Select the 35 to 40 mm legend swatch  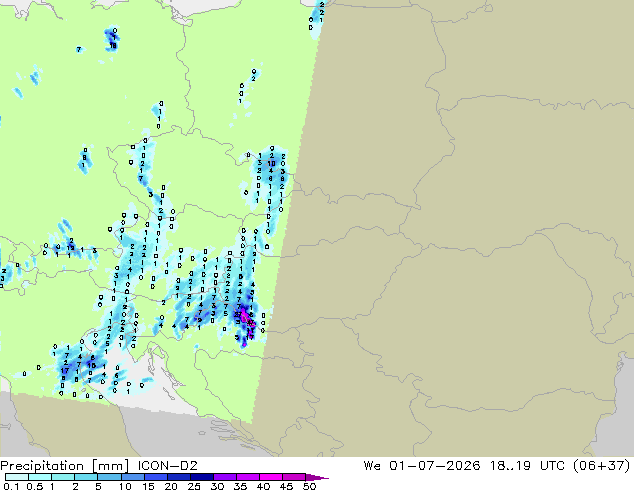pyautogui.click(x=247, y=477)
